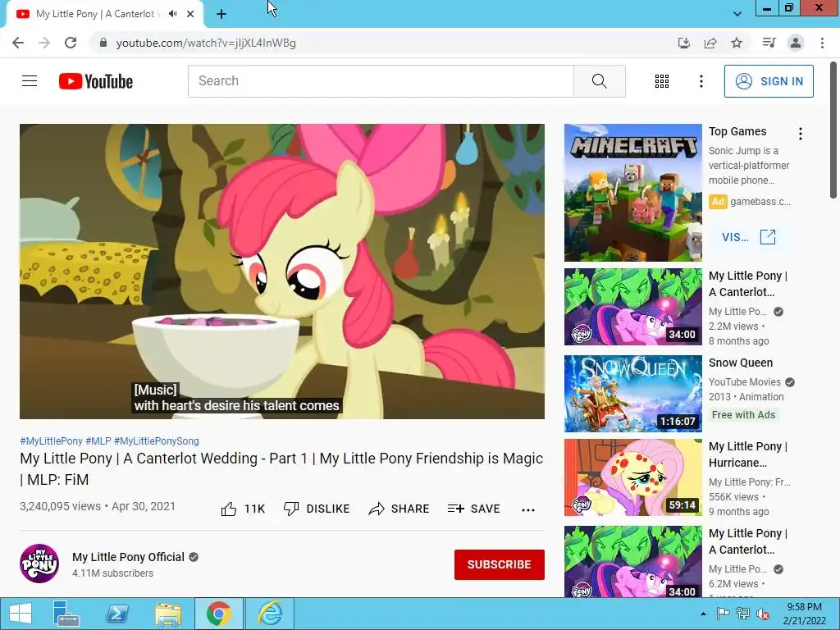840x630 pixels.
Task: Open the Snow Queen movie thumbnail
Action: 632,394
